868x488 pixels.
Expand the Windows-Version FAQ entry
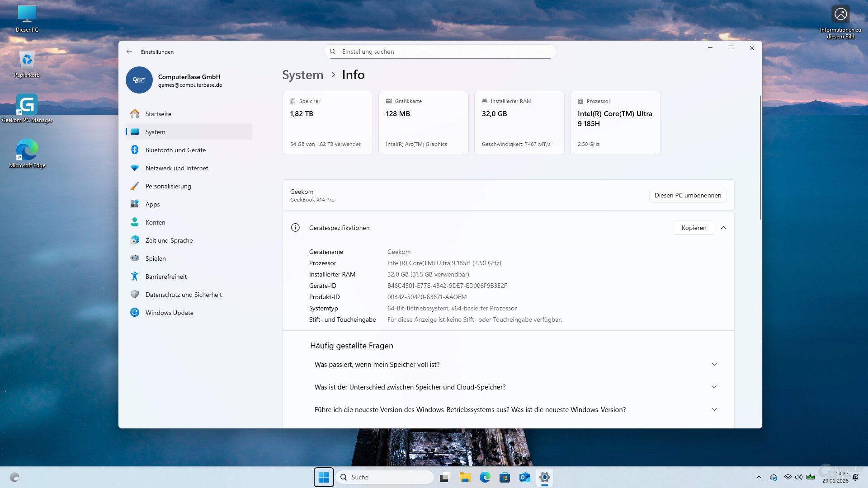714,409
